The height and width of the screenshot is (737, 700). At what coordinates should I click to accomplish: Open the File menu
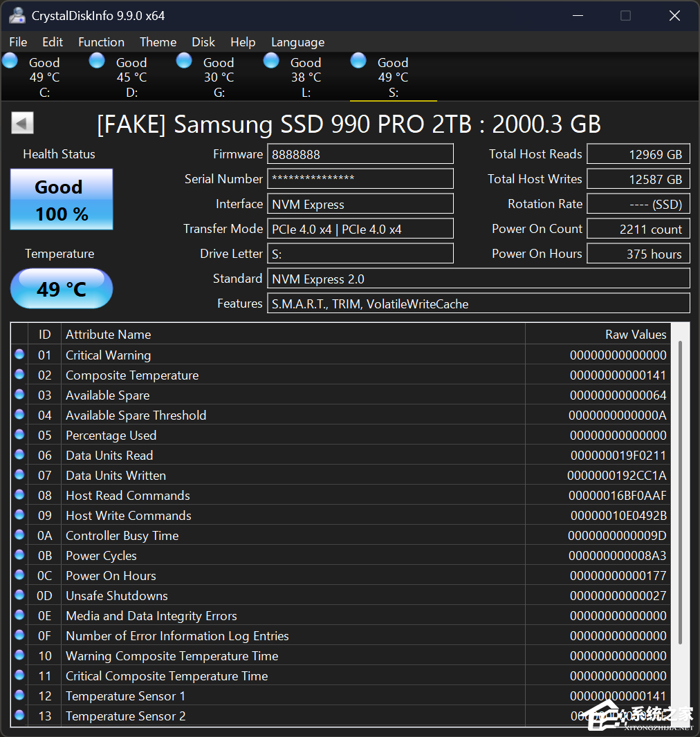point(18,42)
